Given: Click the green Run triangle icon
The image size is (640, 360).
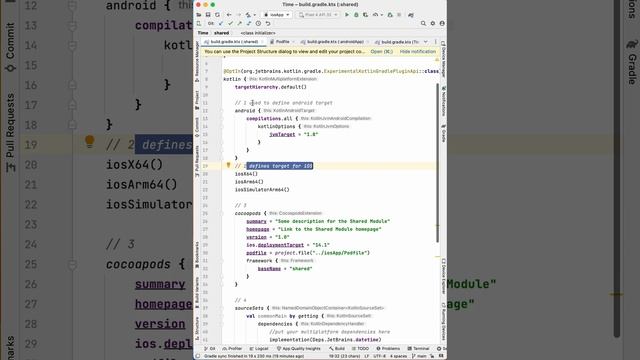Looking at the screenshot, I should click(x=347, y=15).
